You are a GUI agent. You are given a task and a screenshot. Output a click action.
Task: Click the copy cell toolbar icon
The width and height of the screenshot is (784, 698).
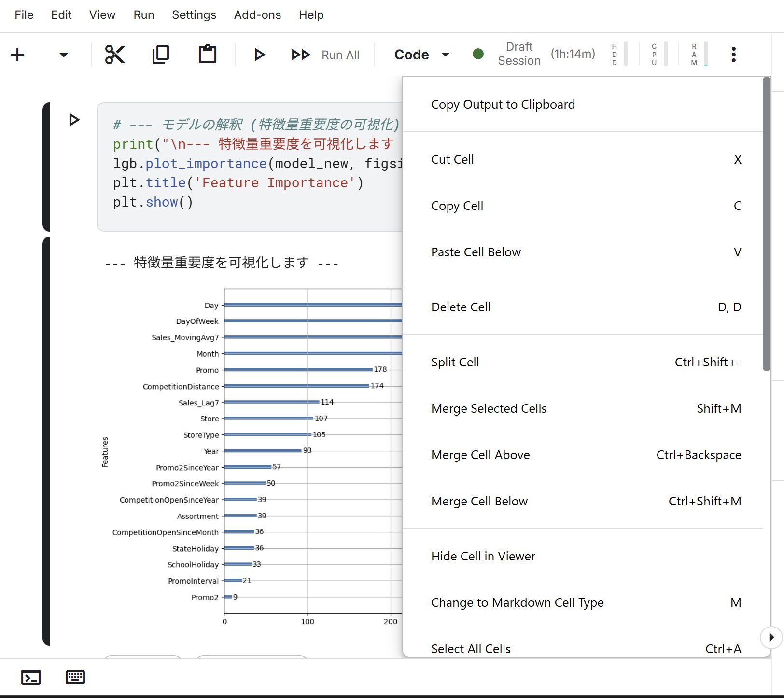[x=161, y=55]
